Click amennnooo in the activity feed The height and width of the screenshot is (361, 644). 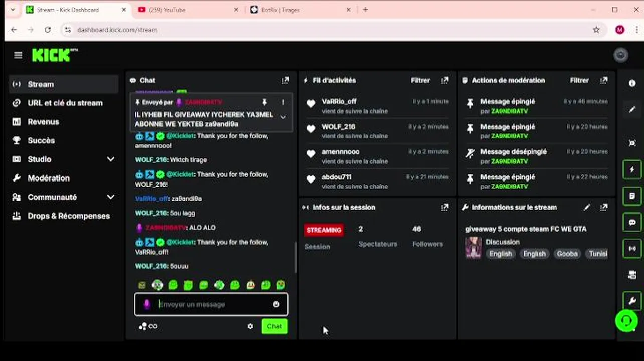[x=341, y=152]
